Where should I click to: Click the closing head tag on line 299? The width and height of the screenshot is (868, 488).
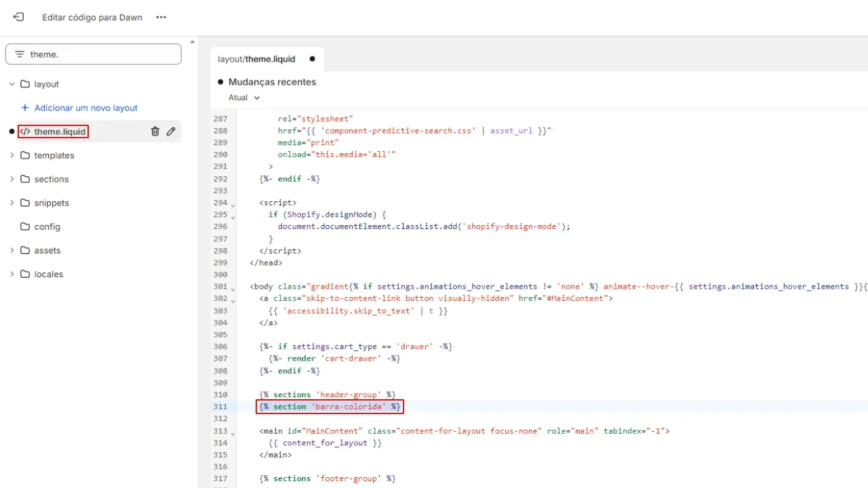pos(266,262)
